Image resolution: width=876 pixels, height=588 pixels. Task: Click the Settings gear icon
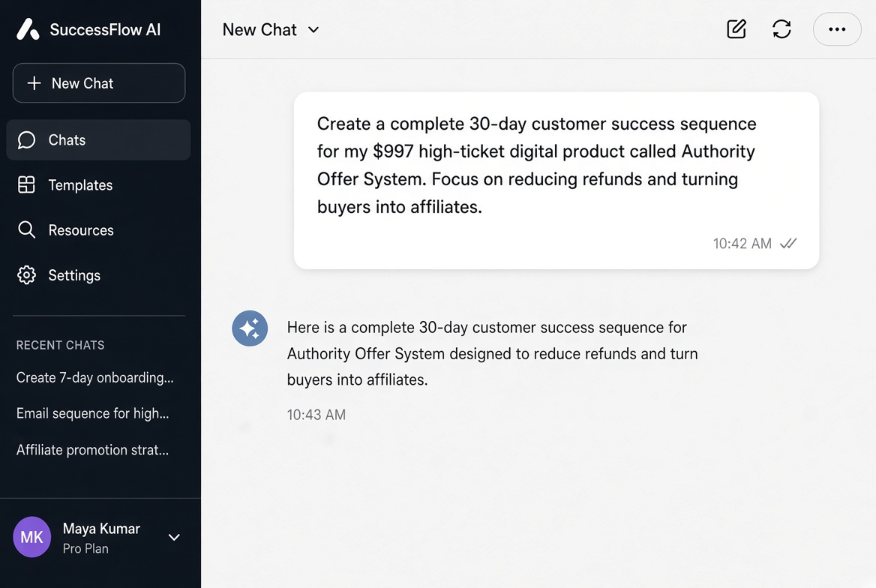(x=26, y=275)
